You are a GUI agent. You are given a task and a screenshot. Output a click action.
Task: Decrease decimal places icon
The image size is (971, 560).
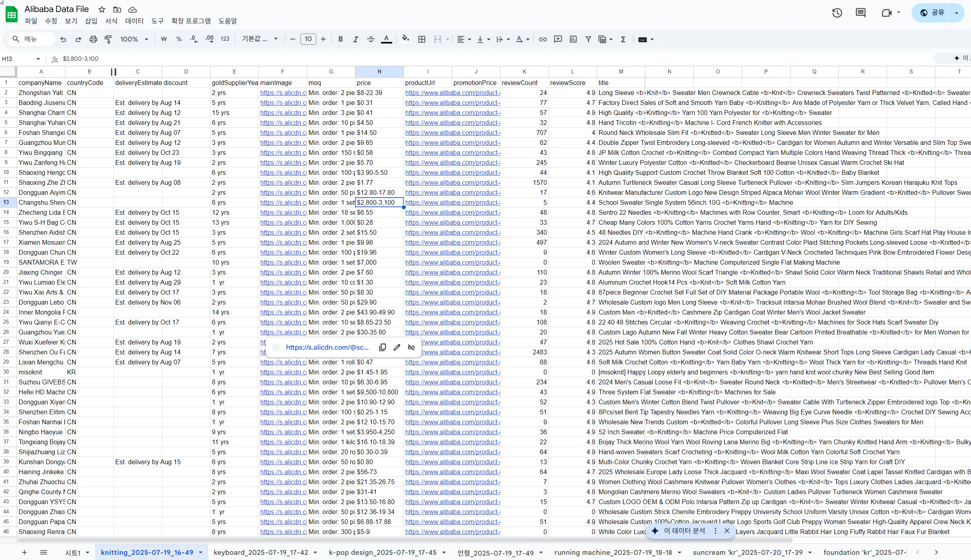[x=194, y=39]
